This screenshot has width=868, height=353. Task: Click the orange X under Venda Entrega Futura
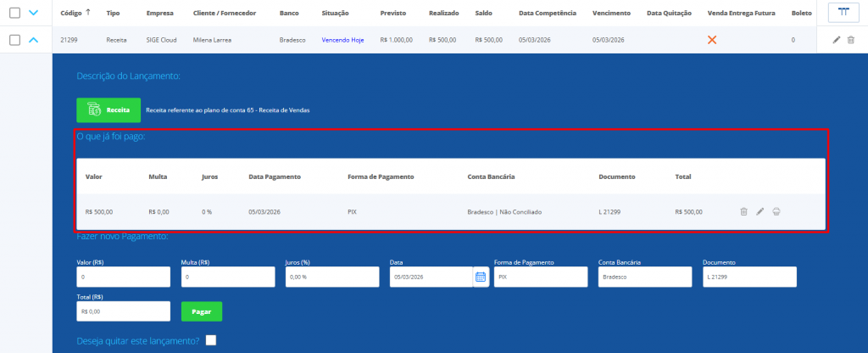(712, 40)
